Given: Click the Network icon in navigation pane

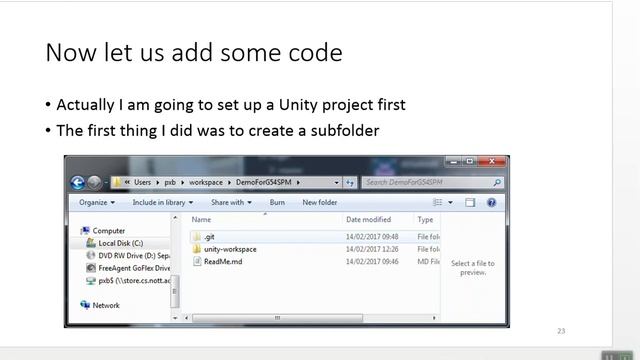Looking at the screenshot, I should [x=85, y=305].
